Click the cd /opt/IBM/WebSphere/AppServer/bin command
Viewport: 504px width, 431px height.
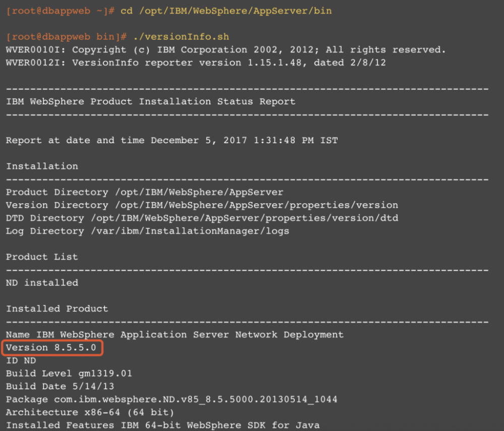pyautogui.click(x=214, y=11)
